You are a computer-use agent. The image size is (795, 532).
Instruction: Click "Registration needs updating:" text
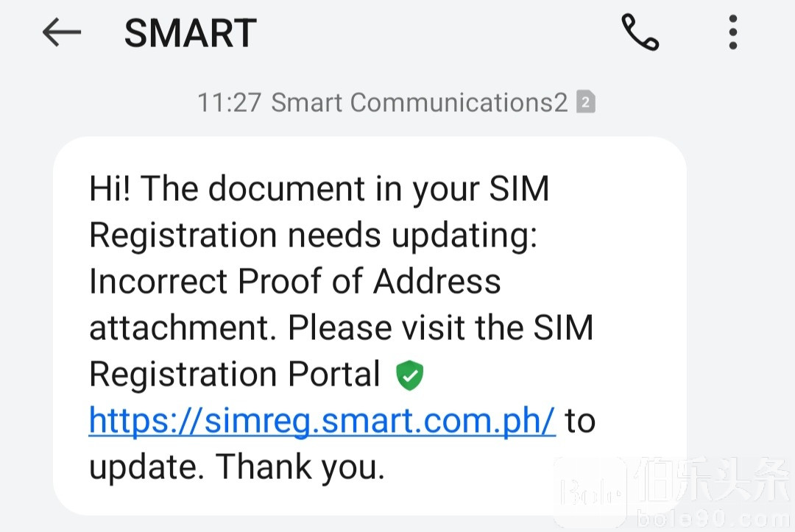314,235
